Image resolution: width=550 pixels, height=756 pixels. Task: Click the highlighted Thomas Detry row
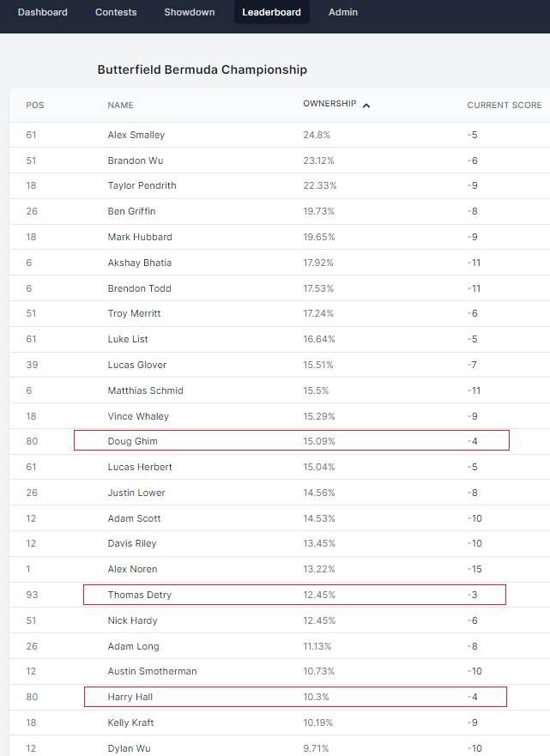point(294,595)
